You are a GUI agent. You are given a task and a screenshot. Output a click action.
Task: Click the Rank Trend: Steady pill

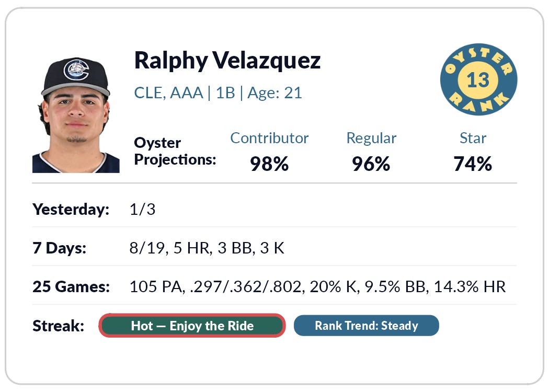coord(366,326)
